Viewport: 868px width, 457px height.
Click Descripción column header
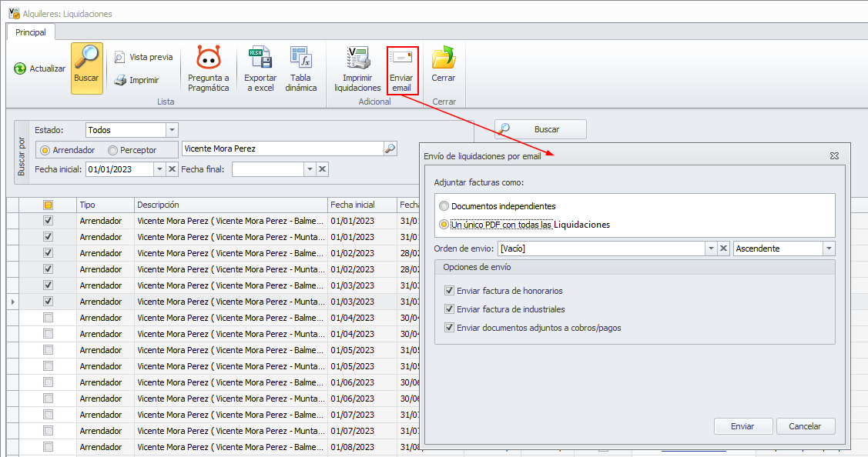coord(231,205)
